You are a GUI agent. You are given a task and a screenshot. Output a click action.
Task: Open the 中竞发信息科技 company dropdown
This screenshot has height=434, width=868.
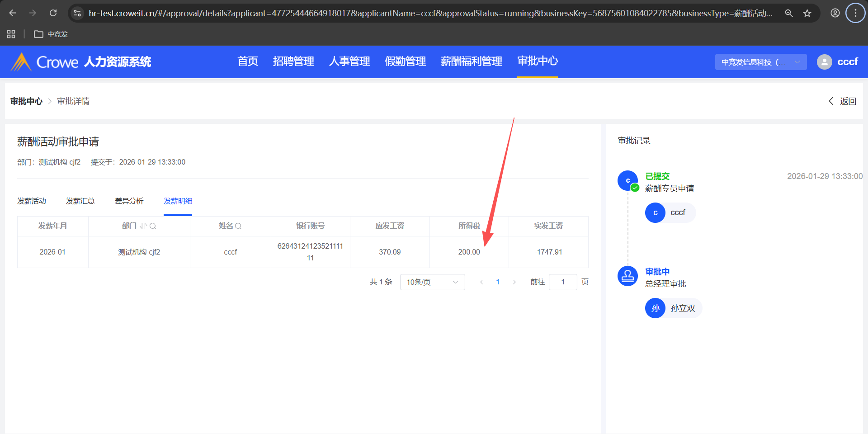point(760,62)
